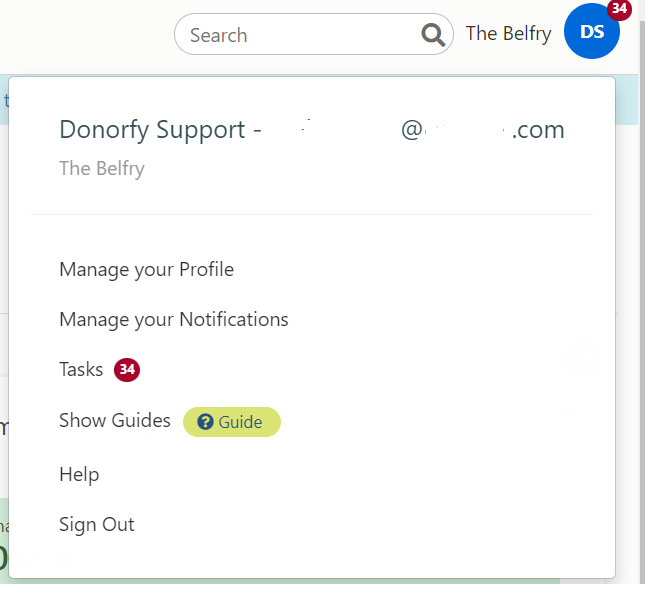This screenshot has height=596, width=654.
Task: Click The Belfry organization name in header
Action: [x=508, y=33]
